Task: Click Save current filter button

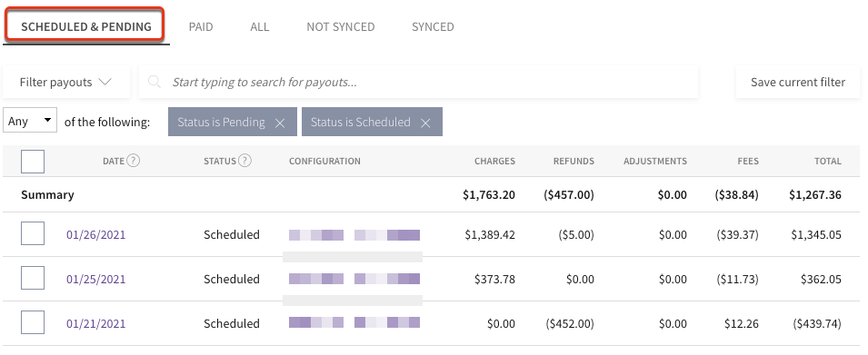Action: (798, 83)
